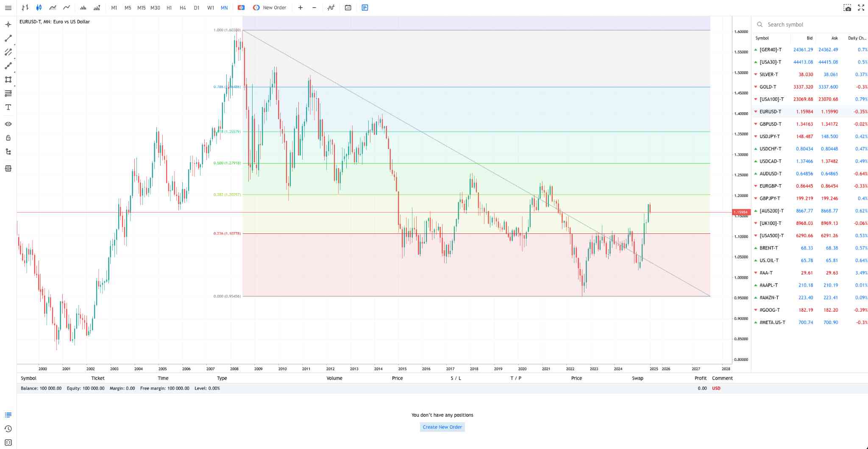Screen dimensions: 868x449
Task: Open the economic calendar icon
Action: [348, 8]
